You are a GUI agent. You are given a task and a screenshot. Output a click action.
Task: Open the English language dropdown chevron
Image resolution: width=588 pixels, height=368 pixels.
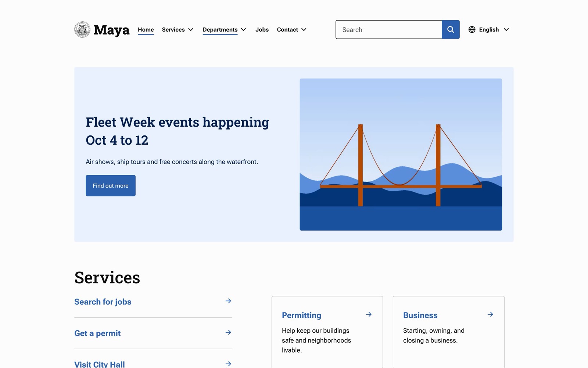[x=506, y=29]
